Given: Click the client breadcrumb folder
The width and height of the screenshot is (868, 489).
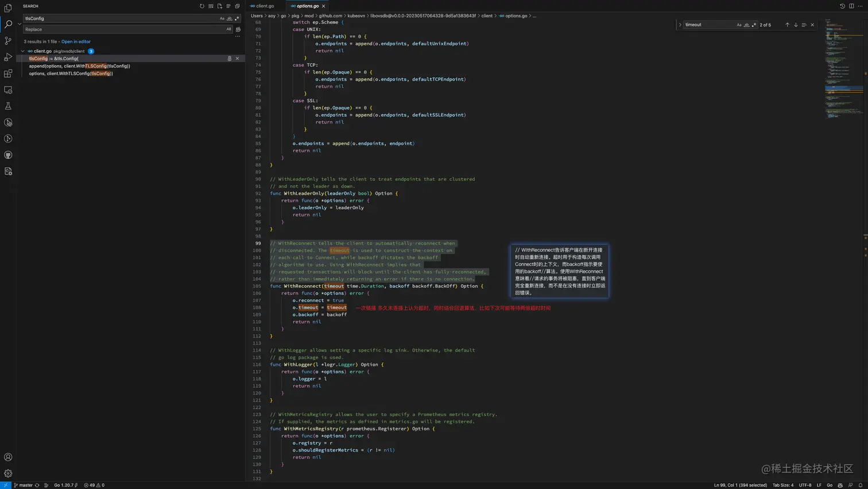Looking at the screenshot, I should tap(487, 16).
